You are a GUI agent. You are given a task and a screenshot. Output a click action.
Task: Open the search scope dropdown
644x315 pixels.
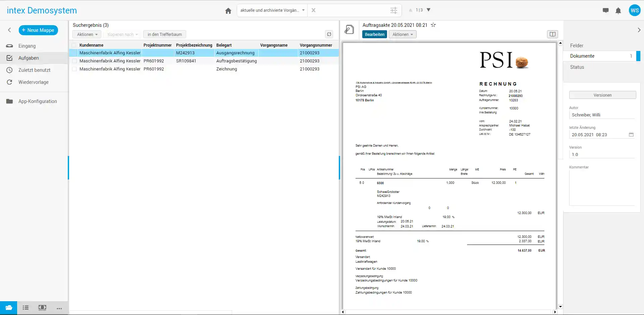click(x=272, y=10)
